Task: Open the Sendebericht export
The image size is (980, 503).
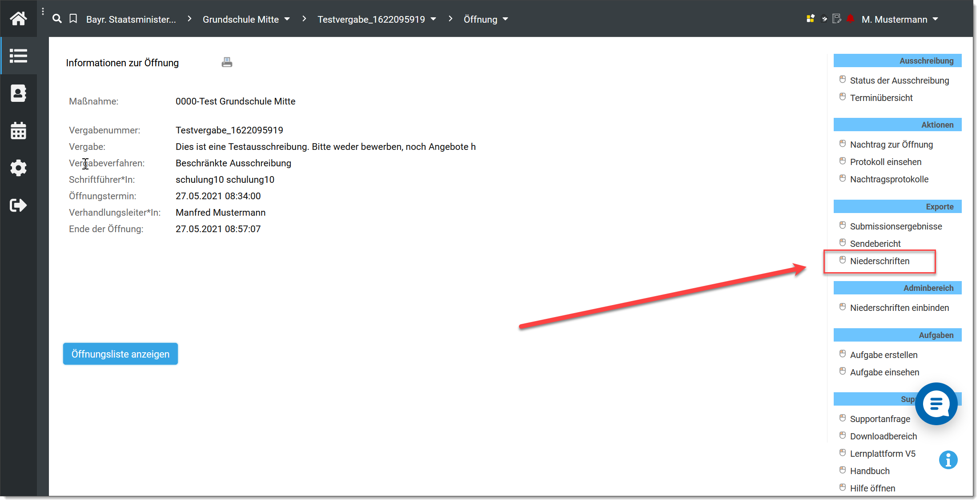Action: [x=875, y=244]
